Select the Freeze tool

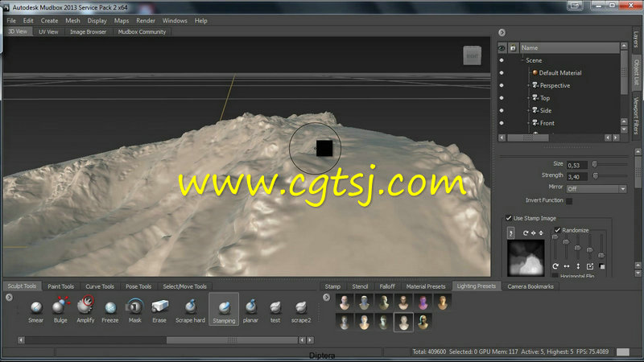110,311
